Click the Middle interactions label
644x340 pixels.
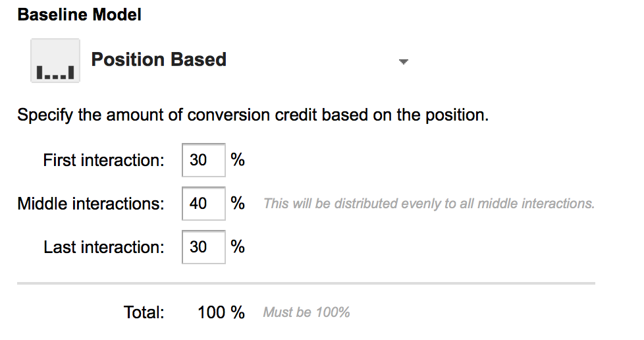point(91,204)
